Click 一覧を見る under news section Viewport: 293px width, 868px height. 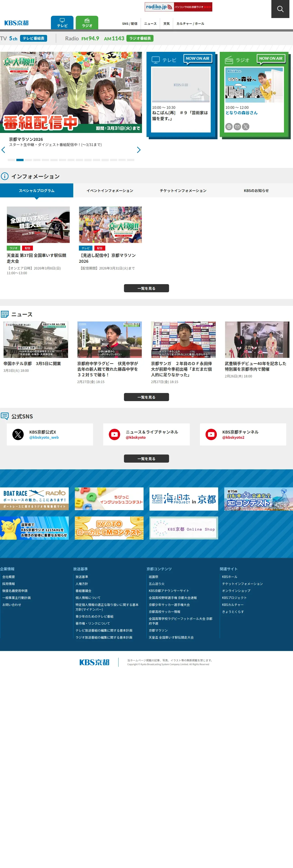(146, 397)
